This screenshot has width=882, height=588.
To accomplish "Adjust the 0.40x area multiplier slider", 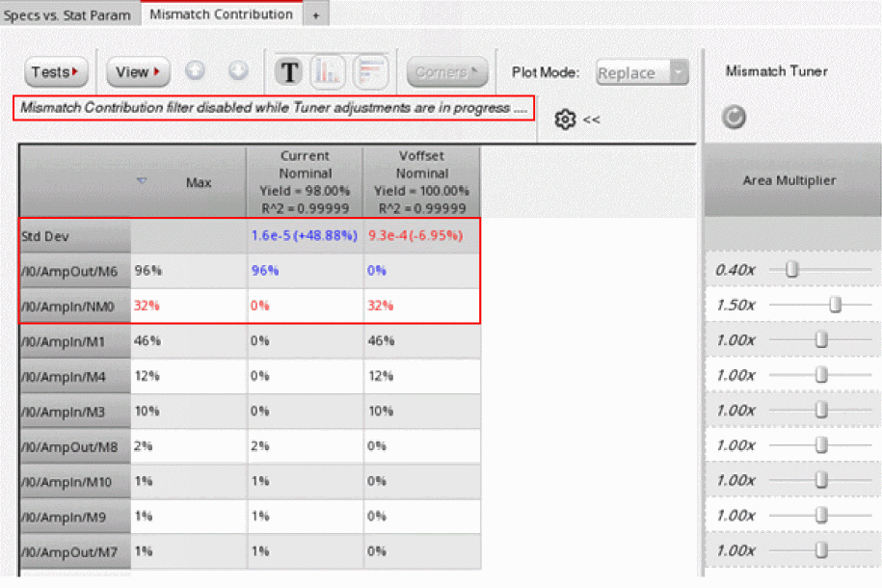I will point(792,270).
